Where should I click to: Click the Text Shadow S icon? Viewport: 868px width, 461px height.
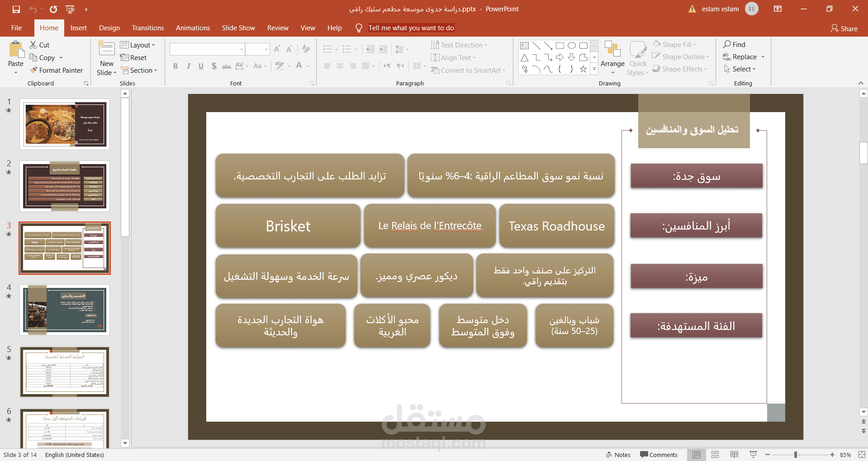pos(214,66)
